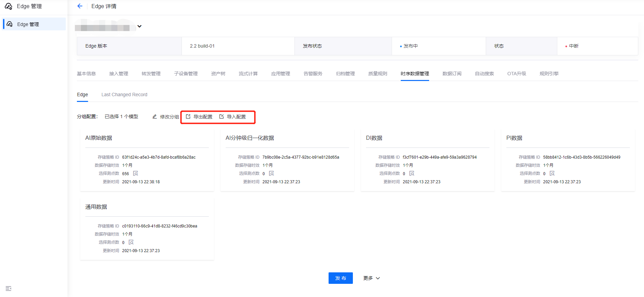View selected points for PI数据 card
644x297 pixels.
[x=552, y=173]
